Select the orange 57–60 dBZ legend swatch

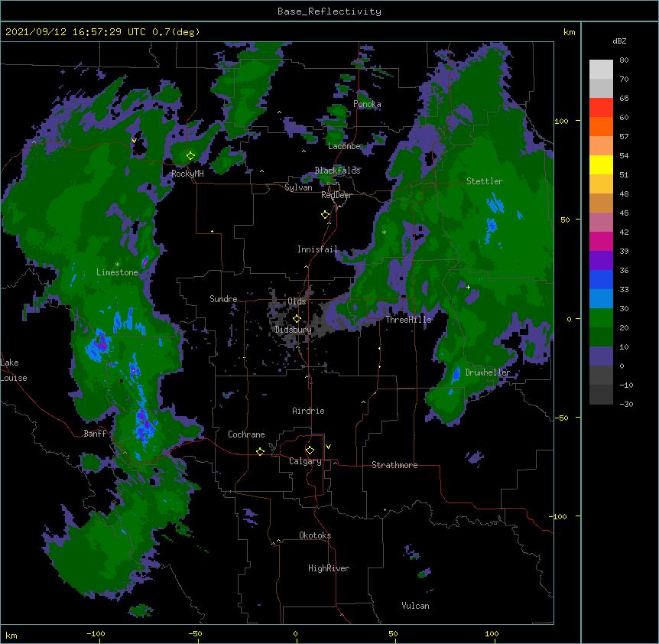click(601, 126)
